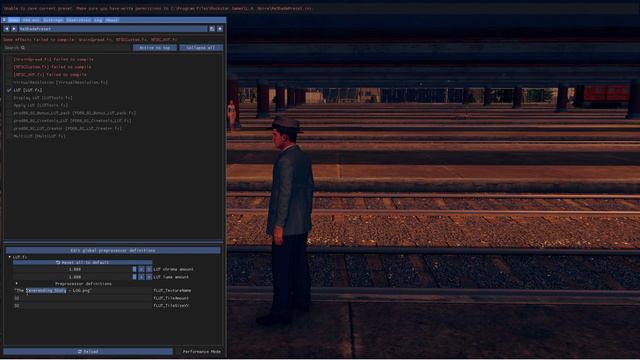Collapse the LUT.fx settings section
The height and width of the screenshot is (360, 640).
pos(9,257)
